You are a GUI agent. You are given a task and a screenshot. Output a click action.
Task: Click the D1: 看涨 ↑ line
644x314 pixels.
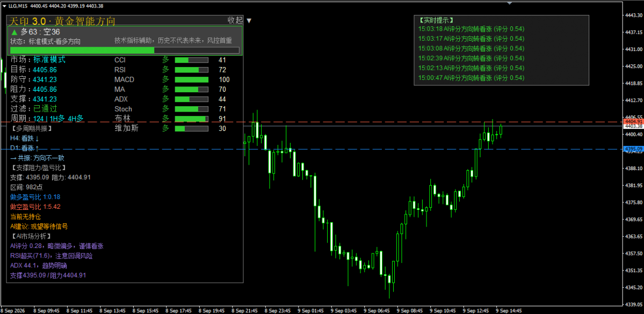pyautogui.click(x=25, y=148)
